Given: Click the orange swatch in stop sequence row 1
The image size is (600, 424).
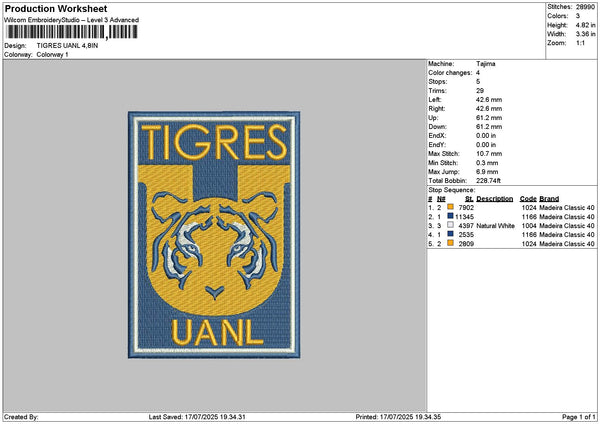Looking at the screenshot, I should tap(450, 207).
